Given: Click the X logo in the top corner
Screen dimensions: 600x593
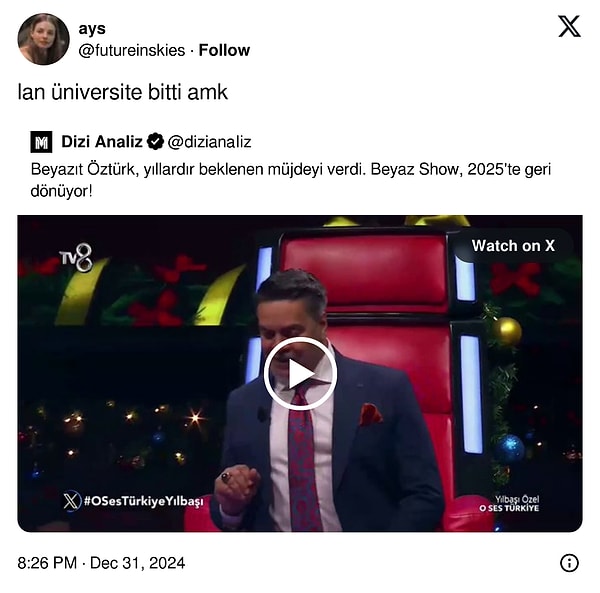Looking at the screenshot, I should tap(569, 26).
